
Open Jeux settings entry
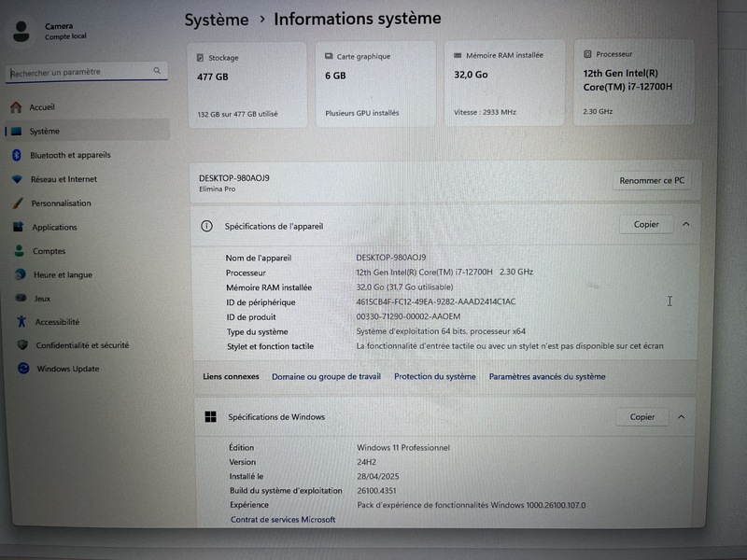(91, 298)
